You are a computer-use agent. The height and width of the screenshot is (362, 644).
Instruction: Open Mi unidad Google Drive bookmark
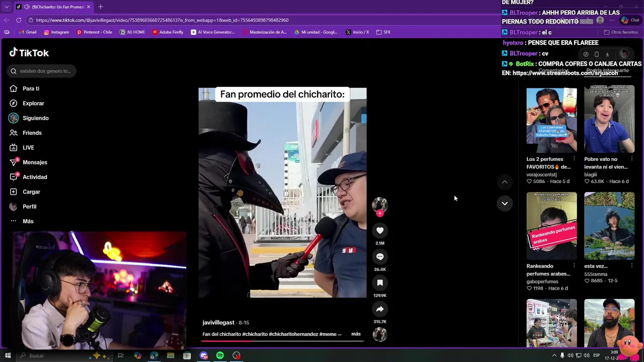315,32
